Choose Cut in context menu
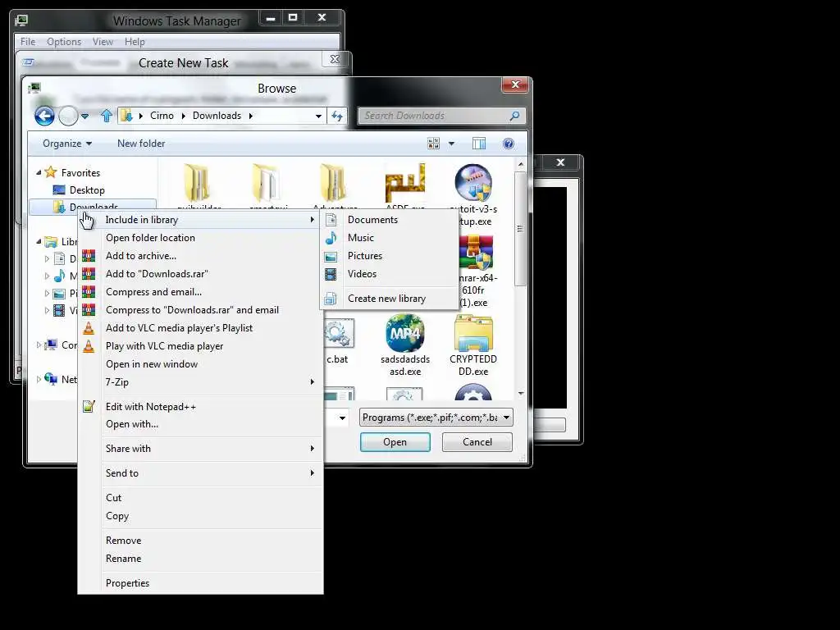 [200, 498]
